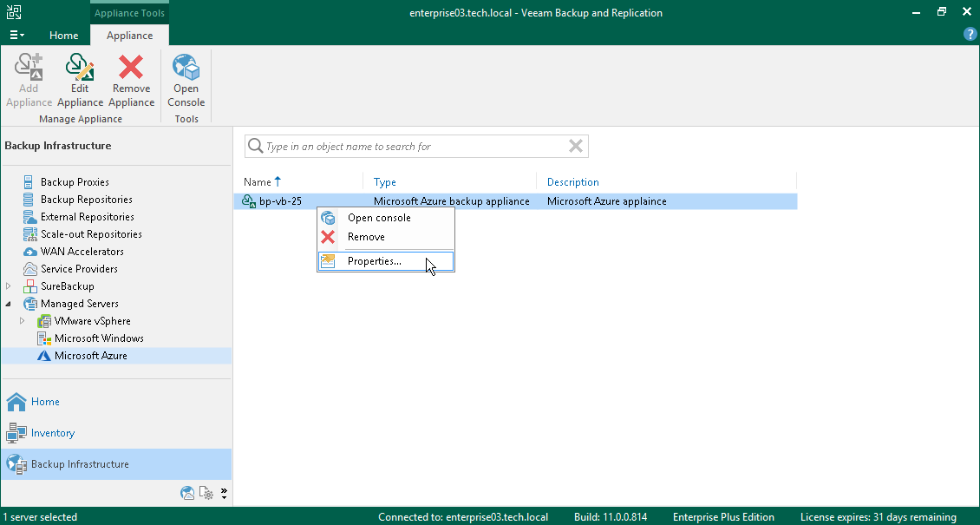Viewport: 980px width, 525px height.
Task: Select WAN Accelerators in the tree
Action: pyautogui.click(x=82, y=252)
